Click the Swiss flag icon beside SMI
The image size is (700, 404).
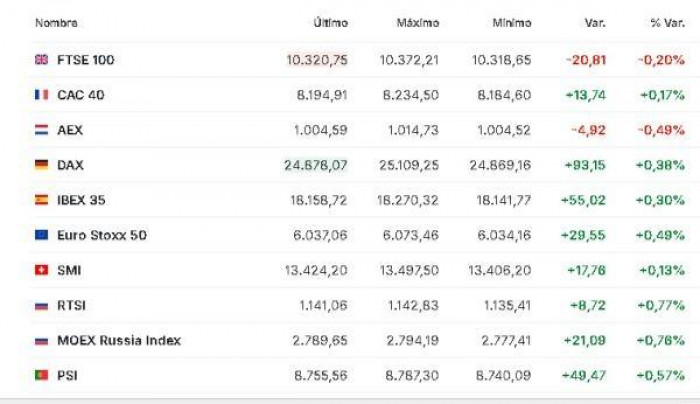point(41,270)
